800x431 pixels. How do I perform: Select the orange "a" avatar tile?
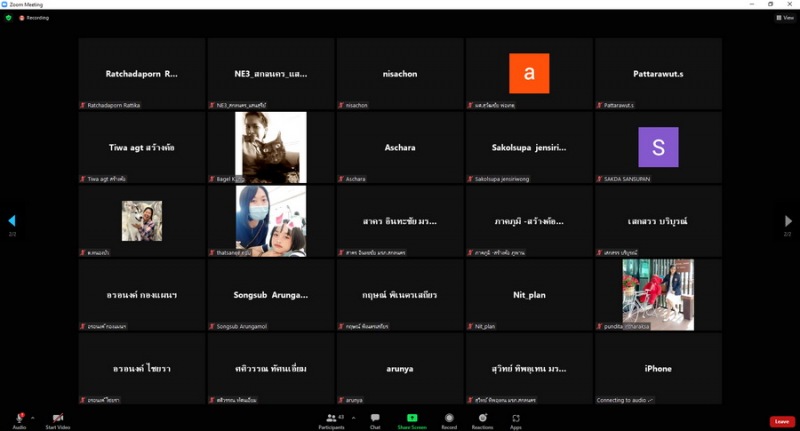529,74
